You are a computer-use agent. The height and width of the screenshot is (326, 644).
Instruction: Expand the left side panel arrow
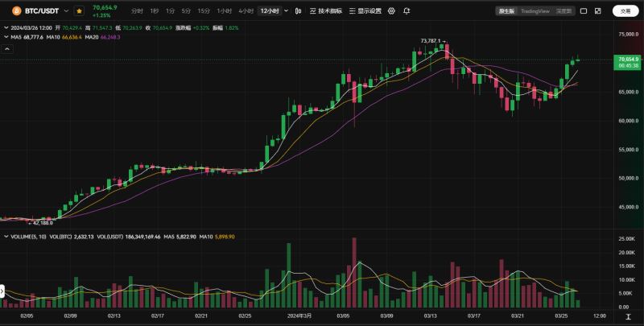(2, 291)
